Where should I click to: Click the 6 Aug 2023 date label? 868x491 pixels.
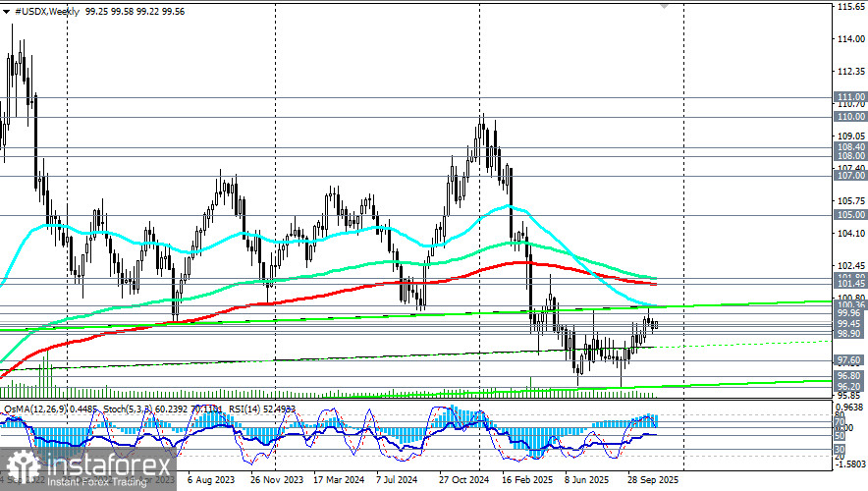(211, 480)
